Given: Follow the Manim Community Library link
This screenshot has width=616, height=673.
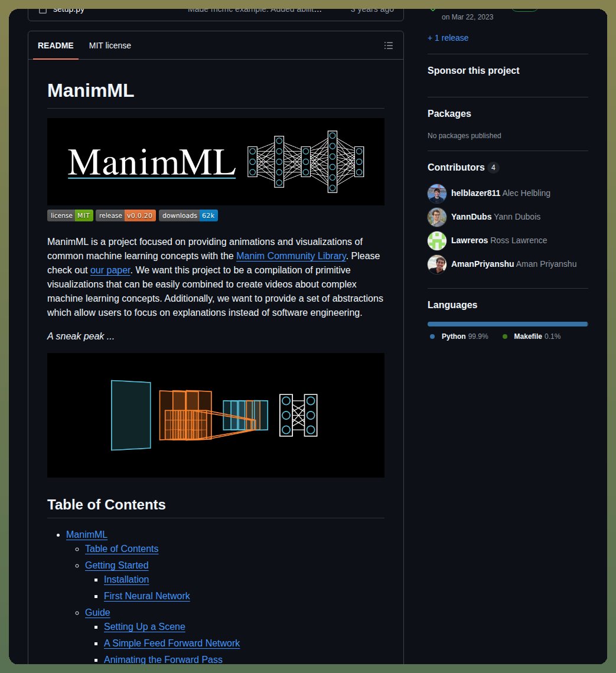Looking at the screenshot, I should 291,256.
